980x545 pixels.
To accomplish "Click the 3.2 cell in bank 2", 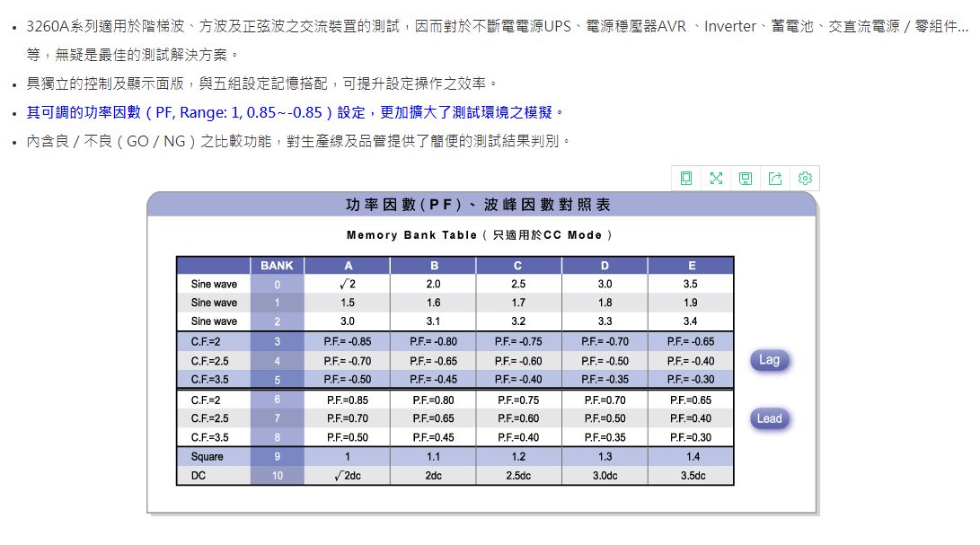I will pyautogui.click(x=518, y=321).
